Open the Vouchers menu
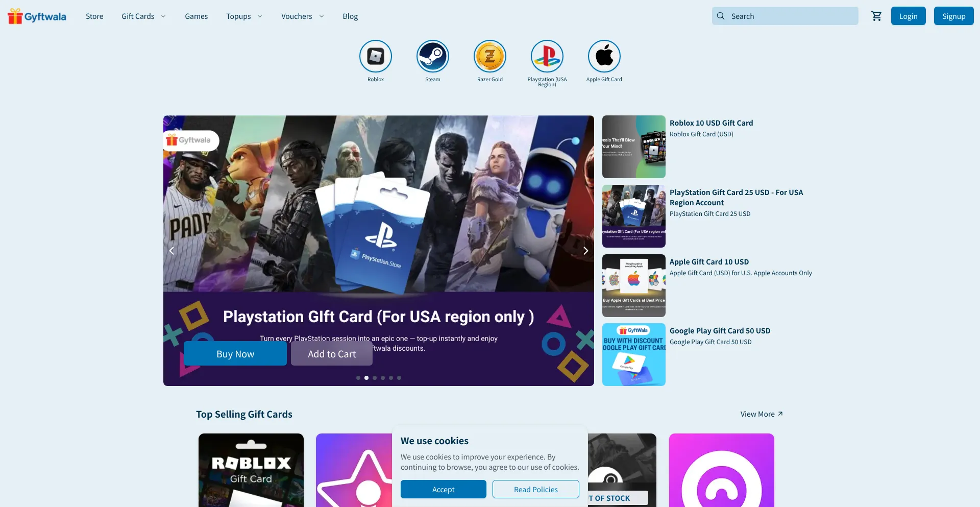This screenshot has height=507, width=980. pyautogui.click(x=297, y=16)
